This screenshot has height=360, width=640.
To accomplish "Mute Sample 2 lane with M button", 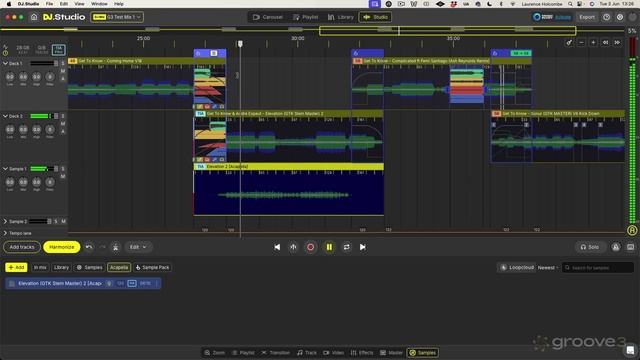I will coord(63,221).
